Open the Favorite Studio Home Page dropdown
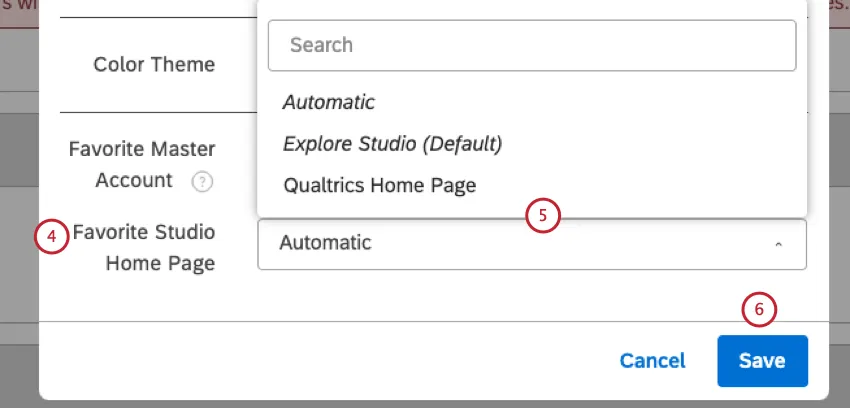The height and width of the screenshot is (408, 850). point(531,244)
